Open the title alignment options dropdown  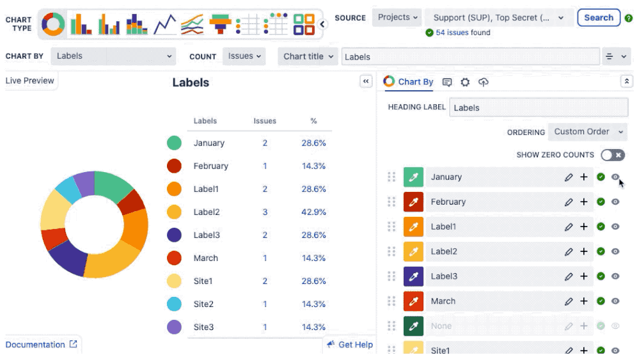pyautogui.click(x=616, y=57)
